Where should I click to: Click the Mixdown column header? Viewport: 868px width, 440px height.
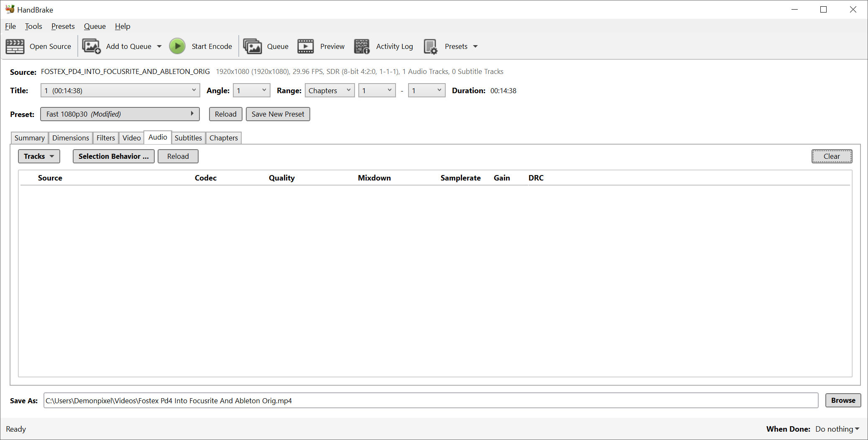[x=375, y=178]
